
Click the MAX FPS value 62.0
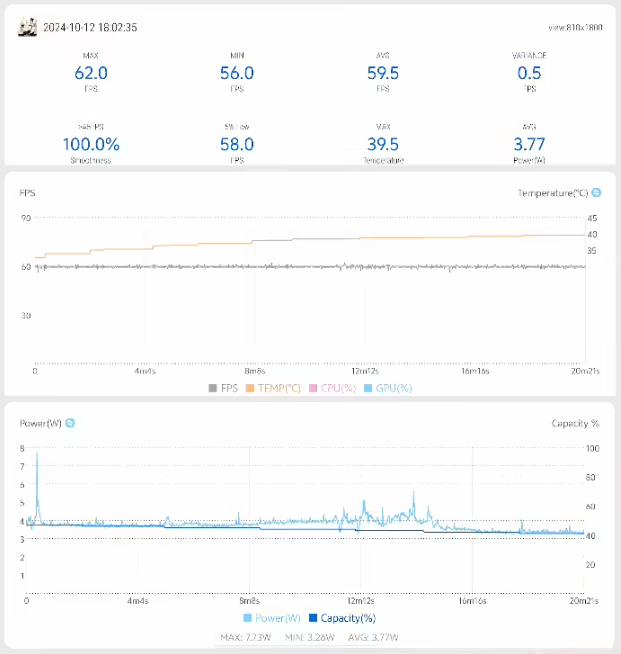tap(91, 73)
